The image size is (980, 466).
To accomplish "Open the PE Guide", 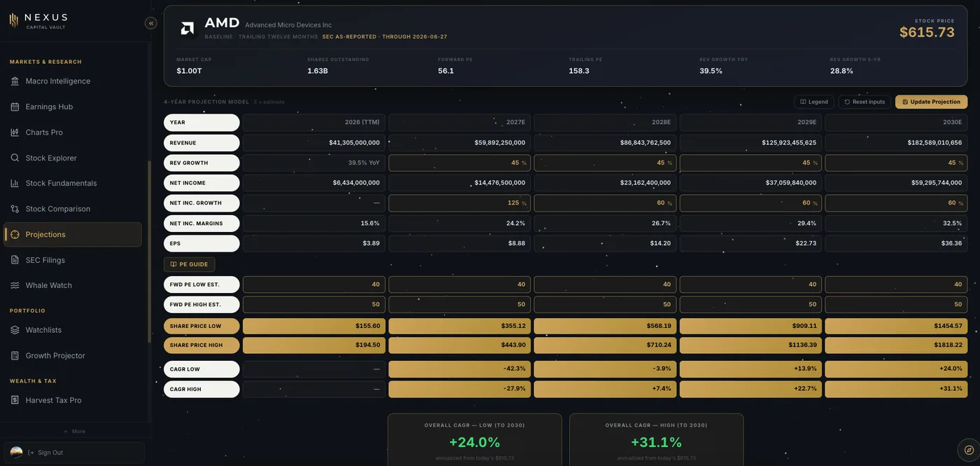I will (189, 264).
